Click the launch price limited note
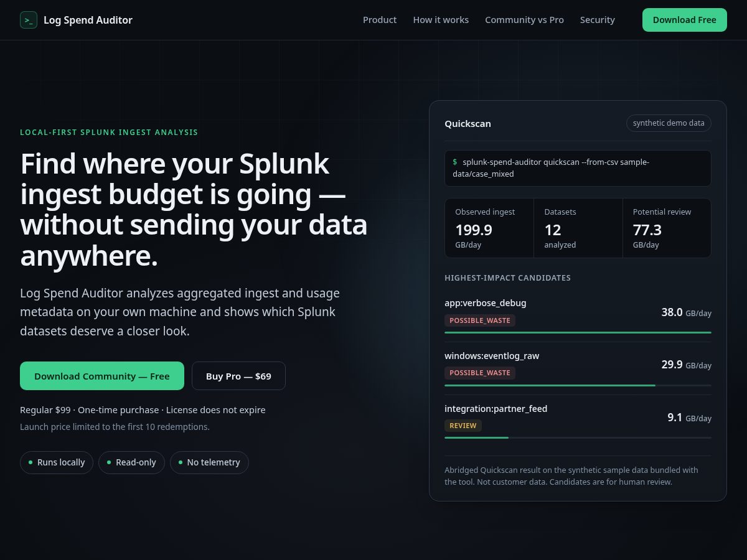This screenshot has width=747, height=560. tap(115, 427)
